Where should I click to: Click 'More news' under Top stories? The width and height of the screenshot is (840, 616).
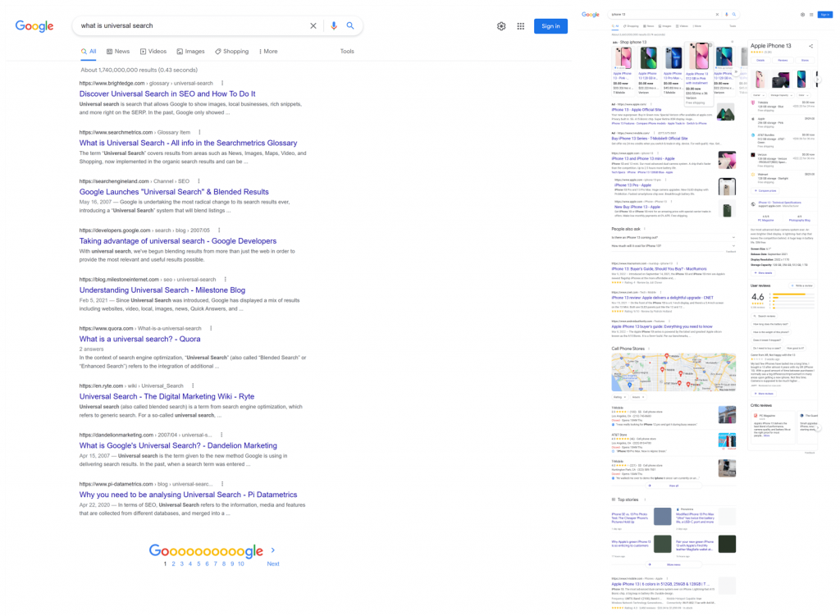673,564
